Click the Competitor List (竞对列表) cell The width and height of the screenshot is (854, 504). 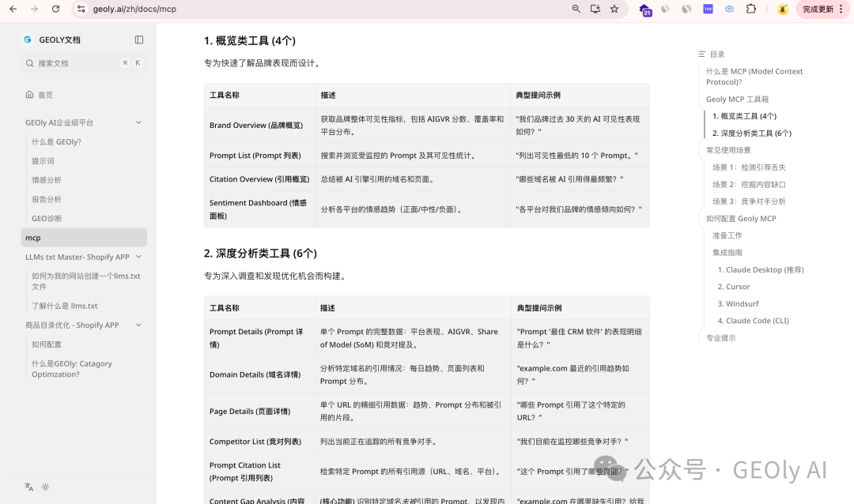pyautogui.click(x=260, y=442)
